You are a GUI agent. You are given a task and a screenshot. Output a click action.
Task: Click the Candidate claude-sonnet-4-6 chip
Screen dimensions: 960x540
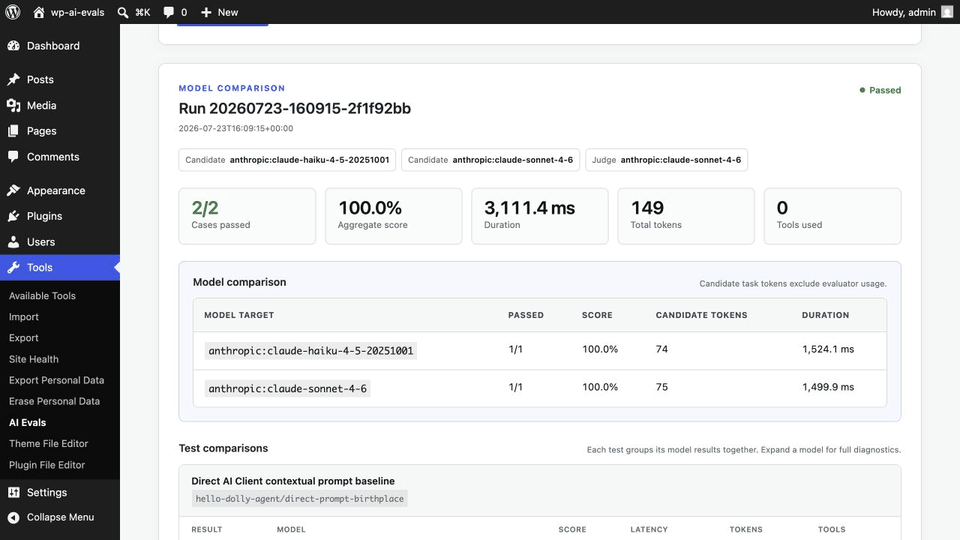490,160
